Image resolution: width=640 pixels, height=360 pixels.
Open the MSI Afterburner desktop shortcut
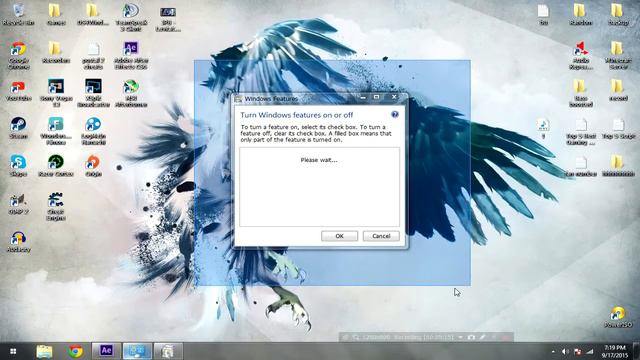(x=131, y=93)
